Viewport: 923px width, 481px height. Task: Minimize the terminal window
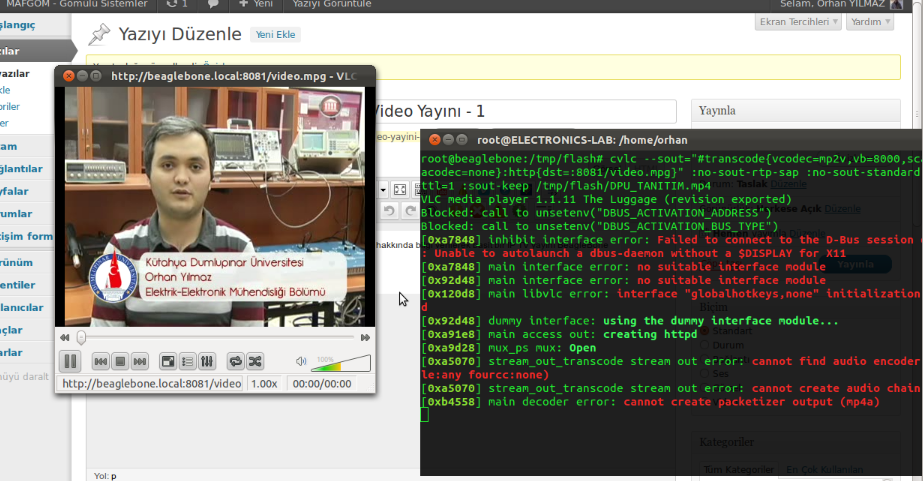449,140
